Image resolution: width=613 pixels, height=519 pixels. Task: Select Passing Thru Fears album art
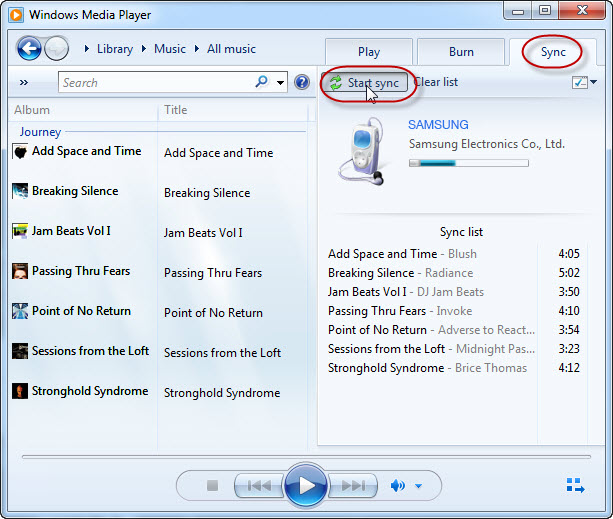tap(20, 271)
